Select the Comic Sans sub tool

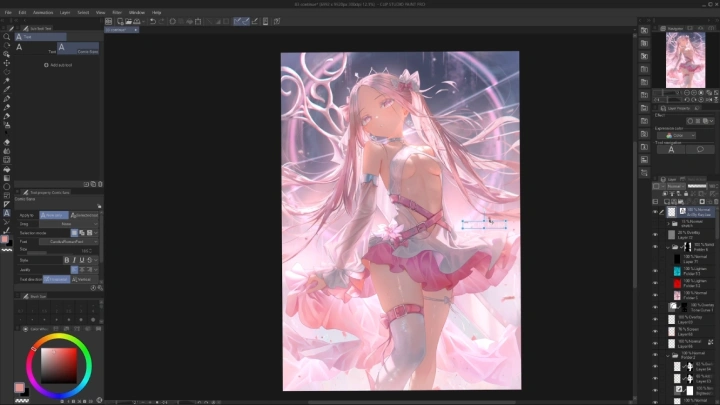pyautogui.click(x=77, y=48)
